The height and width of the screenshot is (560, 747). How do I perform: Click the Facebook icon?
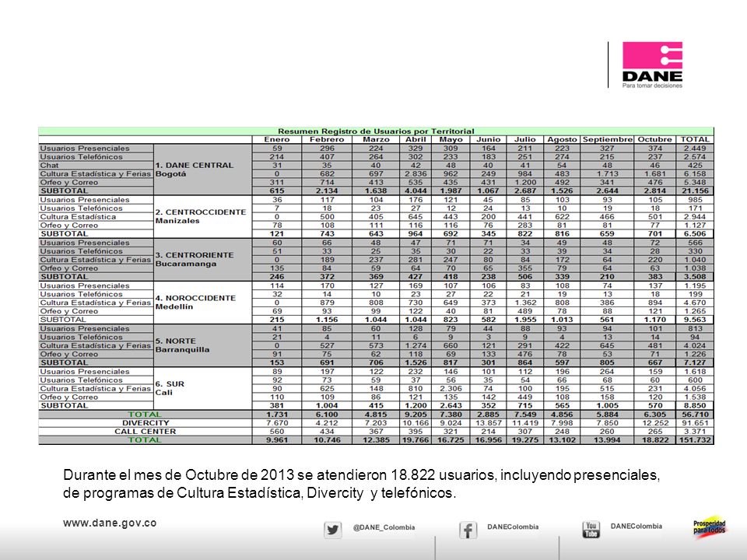click(x=468, y=530)
